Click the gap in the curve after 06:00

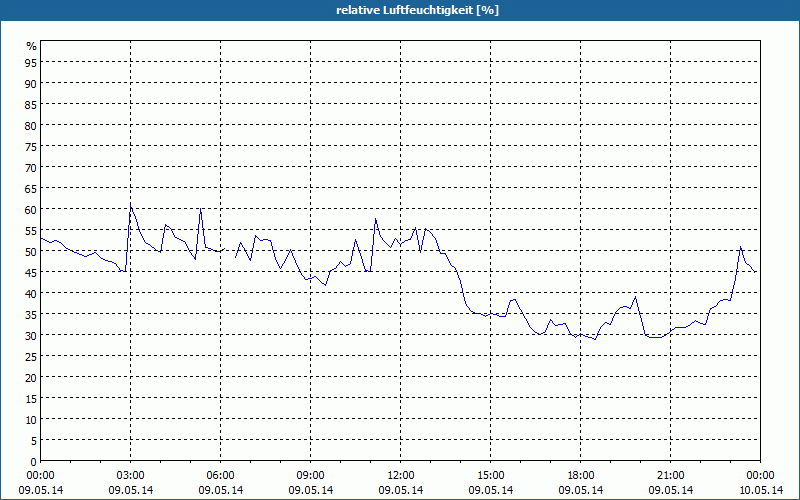tap(230, 253)
